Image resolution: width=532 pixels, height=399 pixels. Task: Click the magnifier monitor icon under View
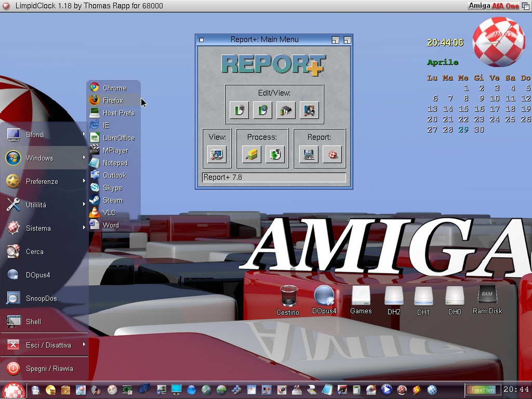(217, 154)
